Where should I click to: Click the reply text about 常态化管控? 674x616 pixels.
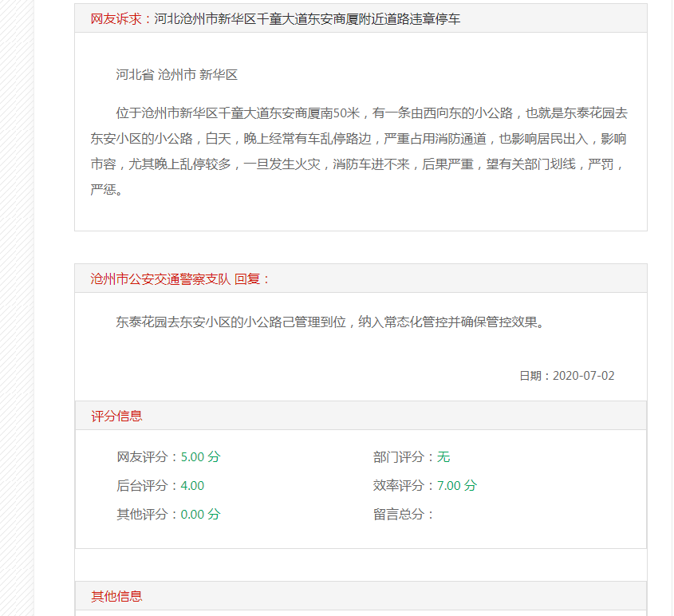[329, 322]
